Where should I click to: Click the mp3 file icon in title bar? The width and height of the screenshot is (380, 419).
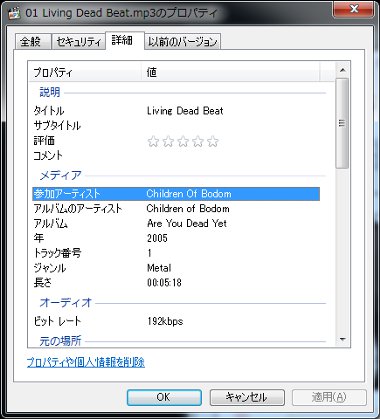[x=14, y=14]
